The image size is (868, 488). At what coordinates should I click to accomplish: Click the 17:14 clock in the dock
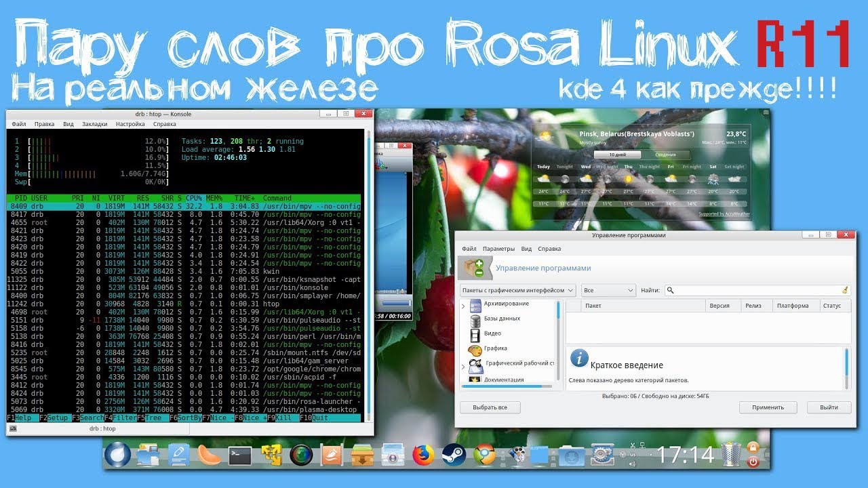pos(685,455)
